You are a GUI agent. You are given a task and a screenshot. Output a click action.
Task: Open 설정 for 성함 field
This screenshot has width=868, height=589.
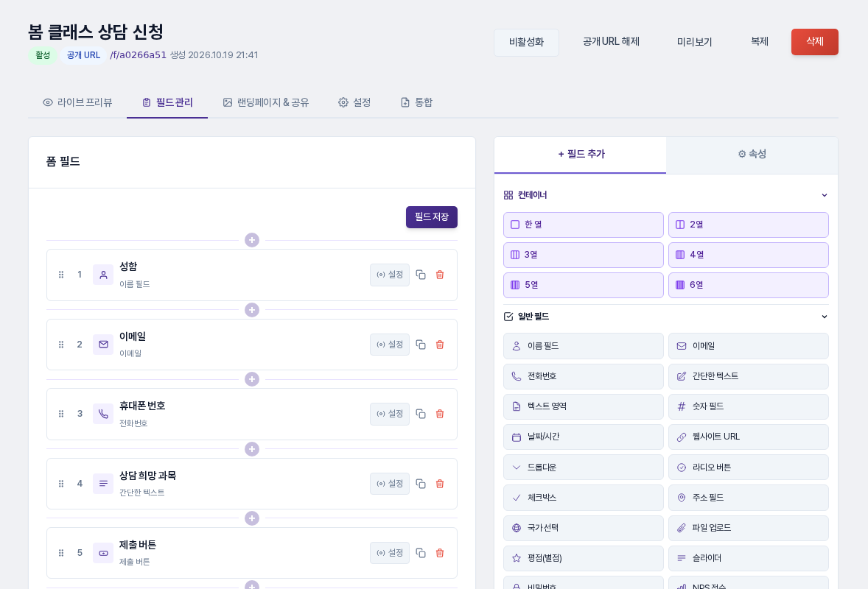(x=390, y=275)
